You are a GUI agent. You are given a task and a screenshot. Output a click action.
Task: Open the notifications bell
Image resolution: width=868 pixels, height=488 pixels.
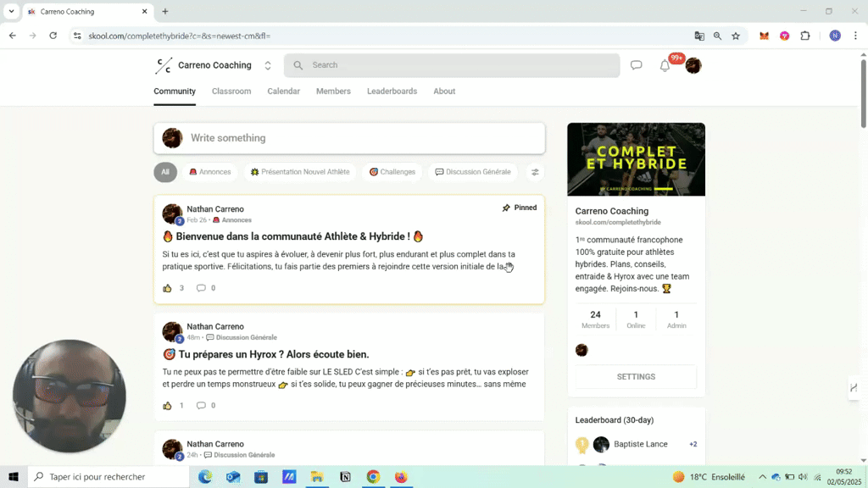tap(665, 65)
